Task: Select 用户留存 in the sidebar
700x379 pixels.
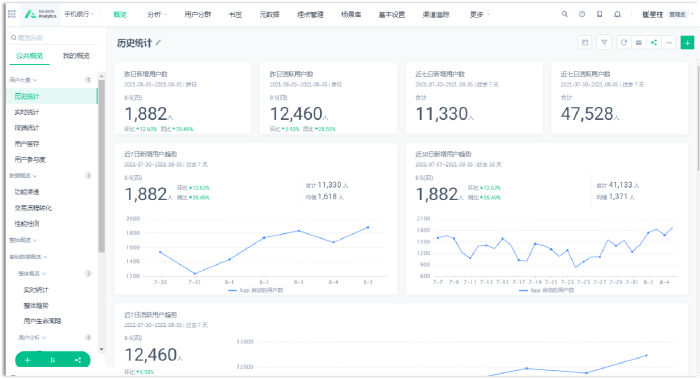Action: point(27,144)
